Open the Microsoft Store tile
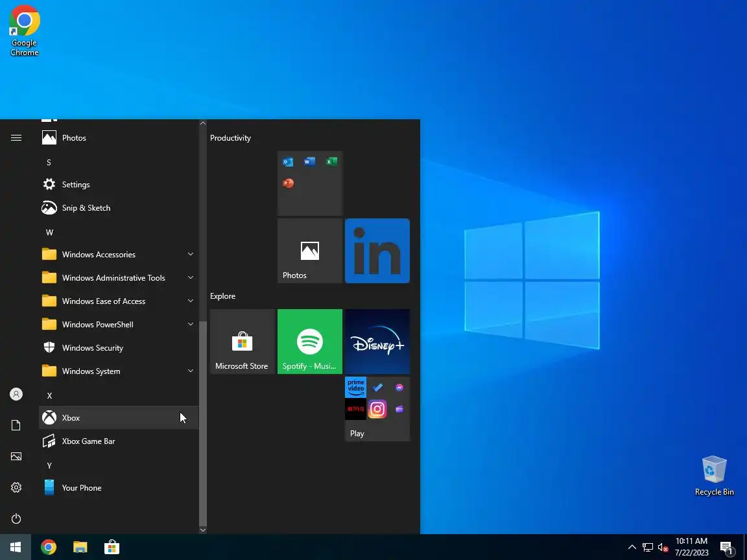The width and height of the screenshot is (747, 560). [x=243, y=342]
